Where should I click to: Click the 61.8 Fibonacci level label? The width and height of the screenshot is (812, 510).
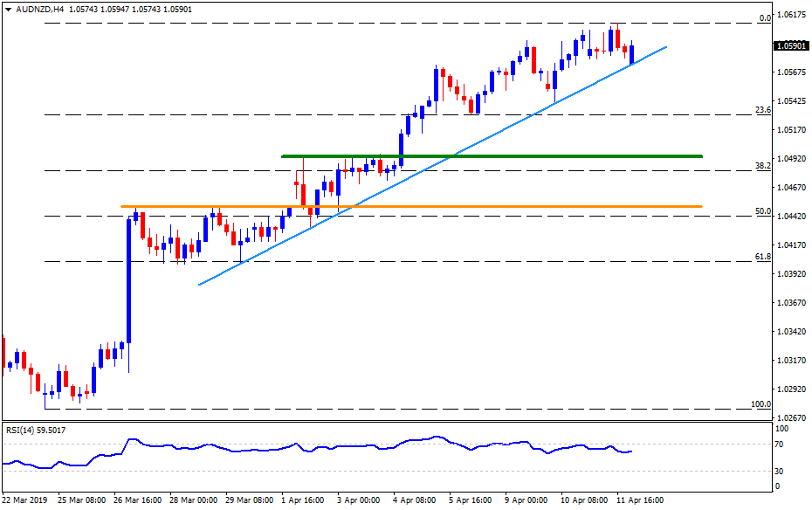[x=761, y=257]
